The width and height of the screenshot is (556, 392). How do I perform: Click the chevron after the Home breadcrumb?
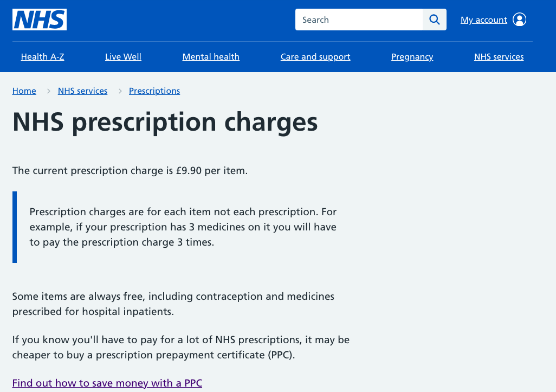coord(48,91)
